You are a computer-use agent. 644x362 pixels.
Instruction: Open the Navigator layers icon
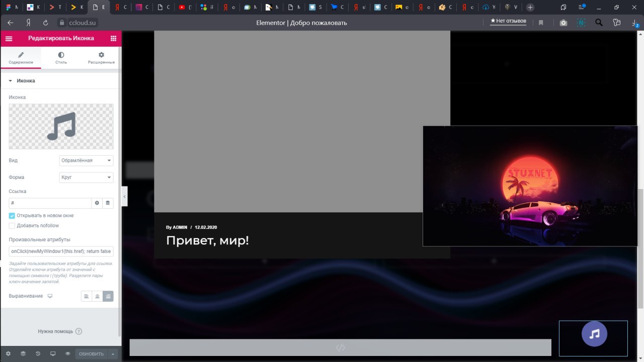[23, 354]
